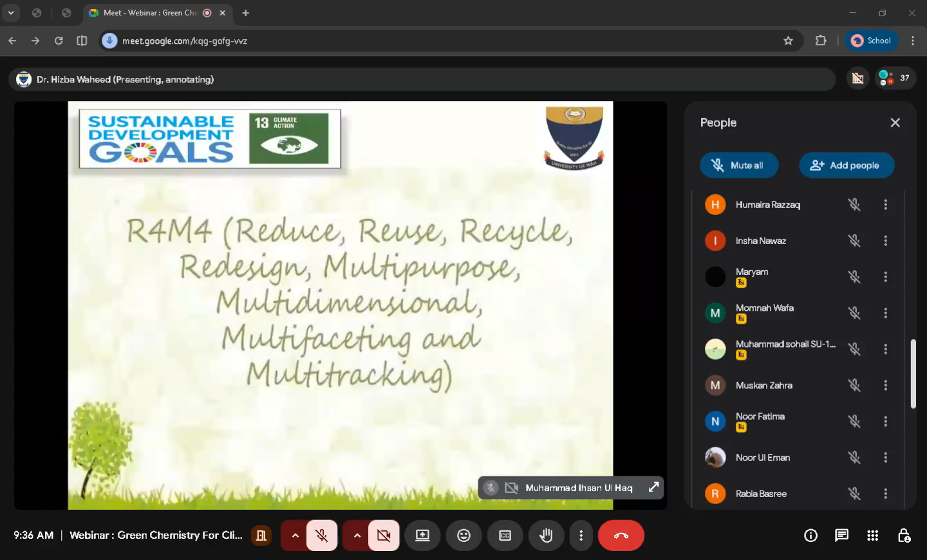Open host controls lock icon
The width and height of the screenshot is (927, 560).
(x=904, y=536)
